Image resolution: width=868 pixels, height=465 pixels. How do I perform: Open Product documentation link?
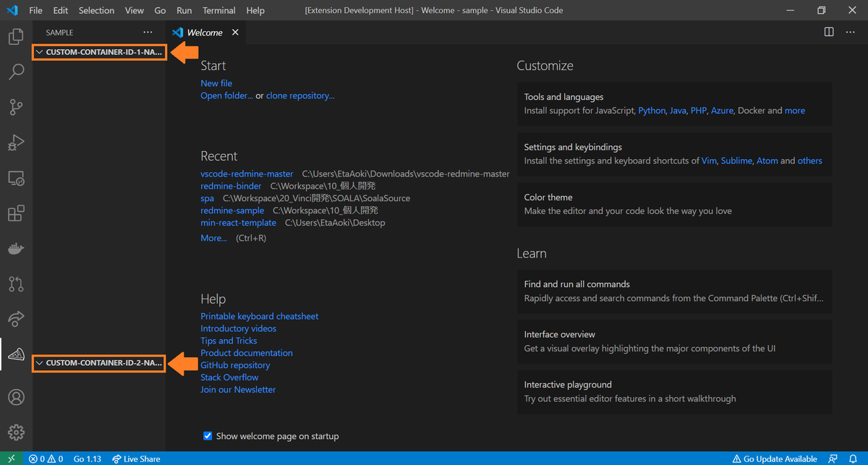(247, 353)
